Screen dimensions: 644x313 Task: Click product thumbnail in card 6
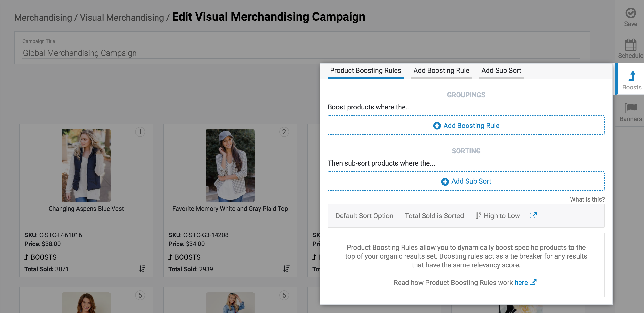click(x=230, y=303)
